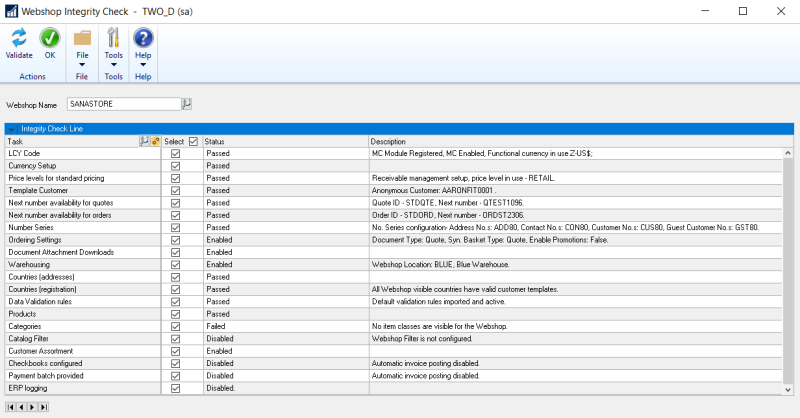Go to the first record button
The height and width of the screenshot is (418, 800).
[11, 407]
